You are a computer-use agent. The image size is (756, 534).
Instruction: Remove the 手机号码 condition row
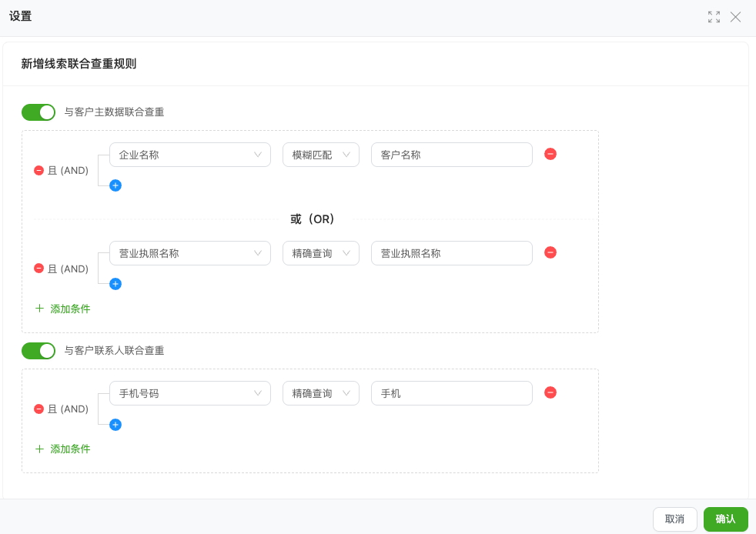[x=550, y=392]
